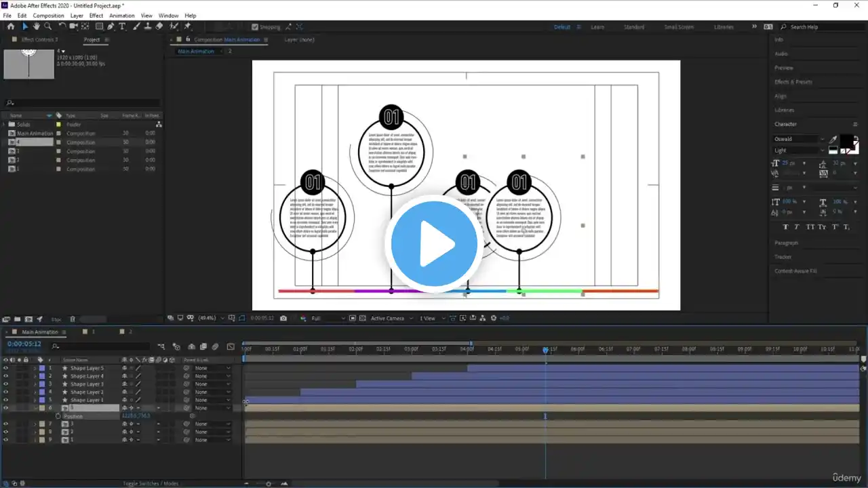Click the Graph Editor icon in timeline
The height and width of the screenshot is (488, 868).
point(231,347)
